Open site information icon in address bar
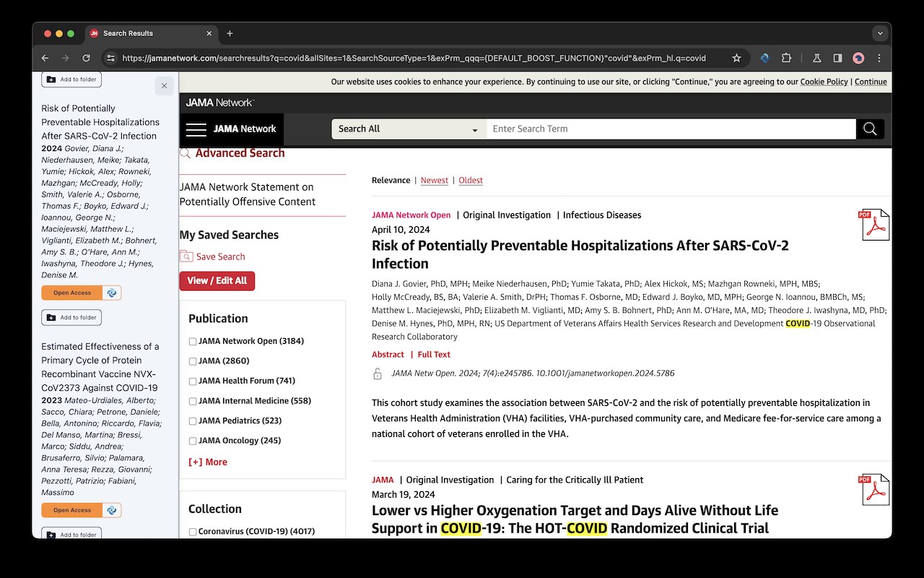924x578 pixels. pyautogui.click(x=110, y=58)
